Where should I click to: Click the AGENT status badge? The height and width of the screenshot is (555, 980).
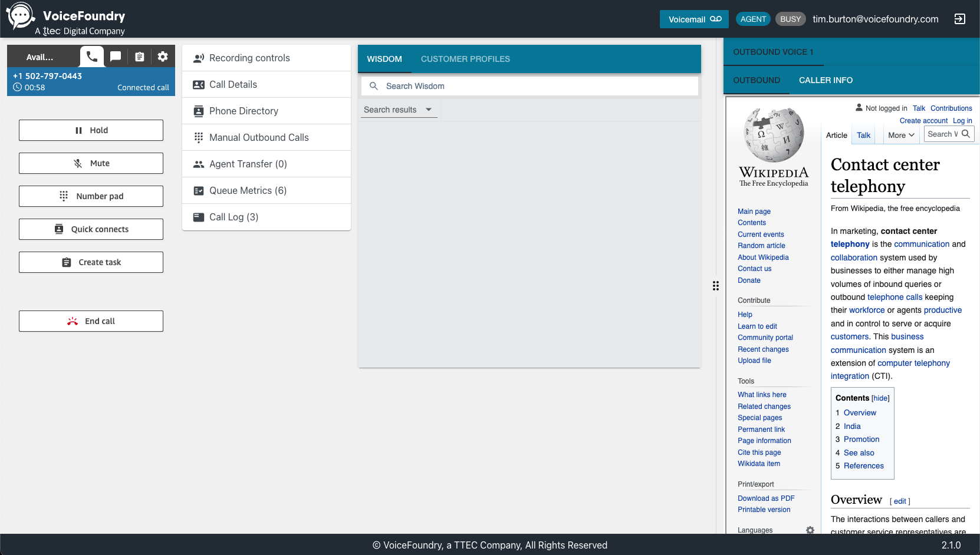[753, 19]
